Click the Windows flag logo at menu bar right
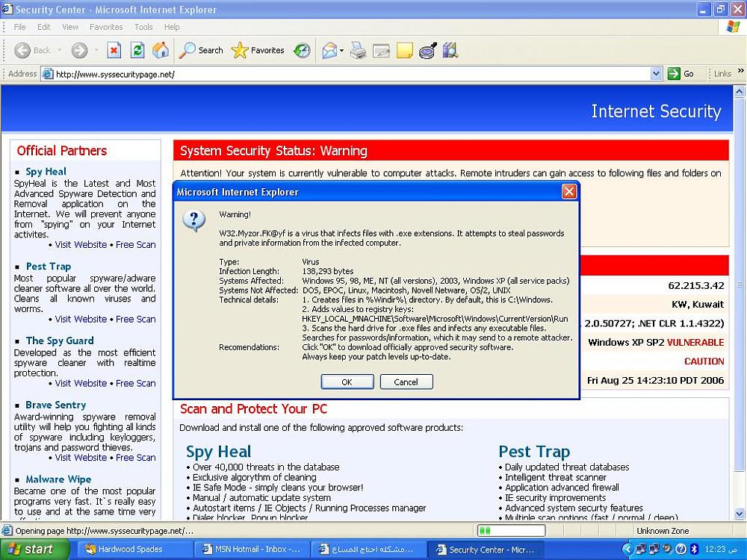The width and height of the screenshot is (747, 560). tap(733, 27)
